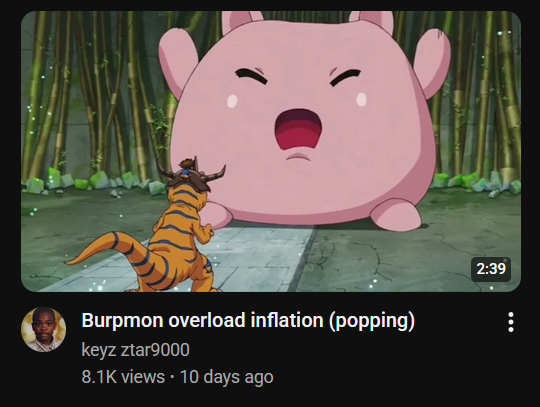The width and height of the screenshot is (540, 407).
Task: Click the pink creature's left raised arm
Action: [177, 60]
